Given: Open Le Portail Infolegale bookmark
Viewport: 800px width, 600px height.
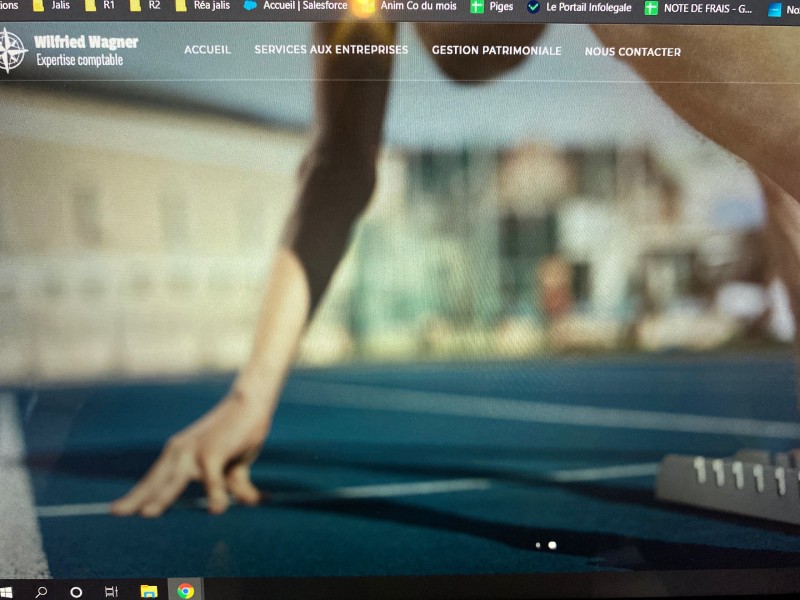Looking at the screenshot, I should [583, 7].
